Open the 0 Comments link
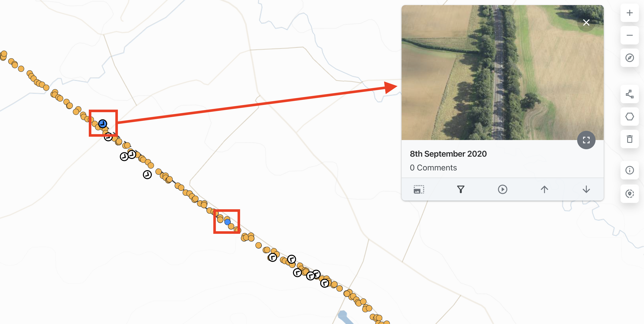 point(433,168)
